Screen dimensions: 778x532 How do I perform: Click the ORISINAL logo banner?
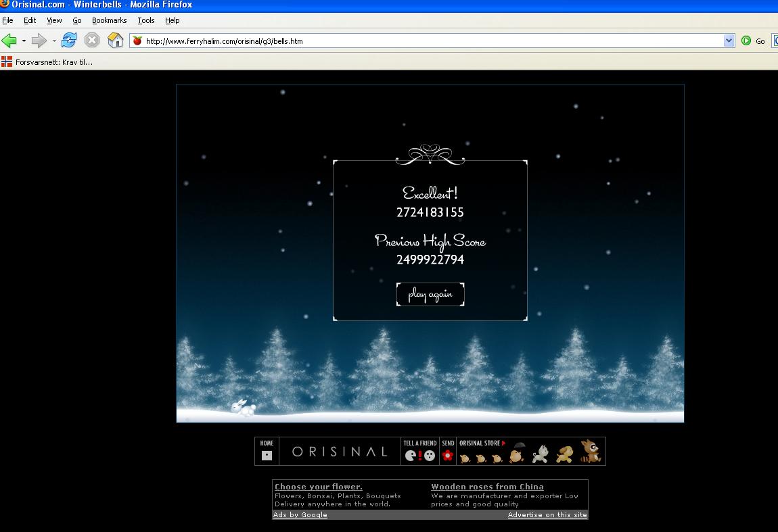pos(340,451)
